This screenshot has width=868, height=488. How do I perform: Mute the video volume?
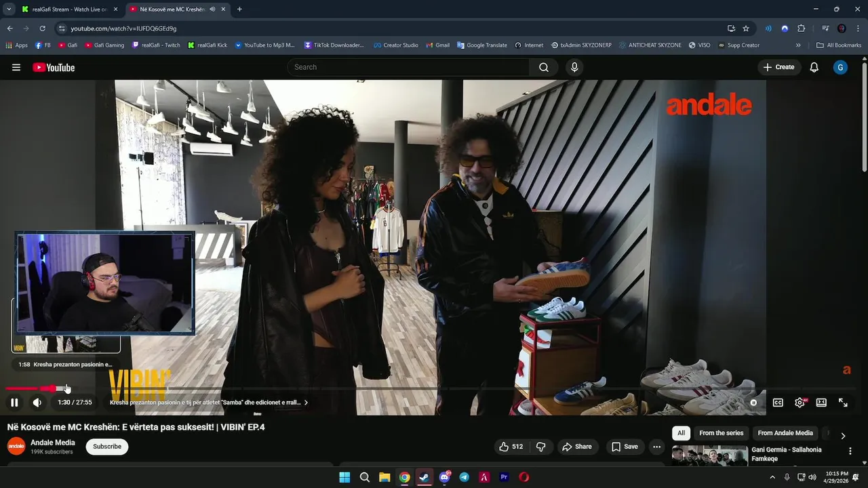pos(37,403)
